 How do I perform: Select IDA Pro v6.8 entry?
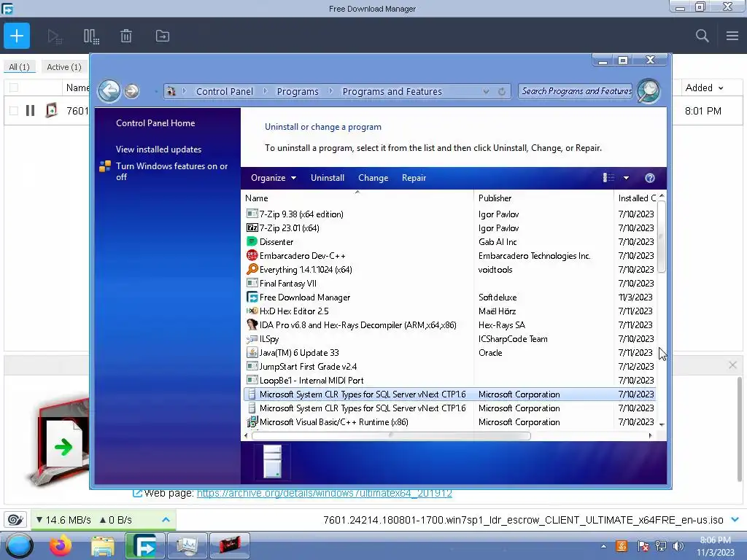[449, 324]
